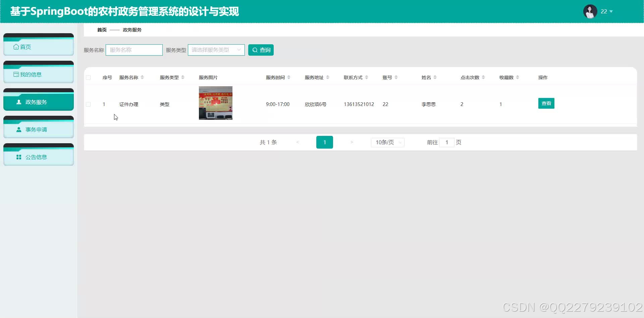644x318 pixels.
Task: Sort by 点击次数 column arrows
Action: [x=483, y=77]
